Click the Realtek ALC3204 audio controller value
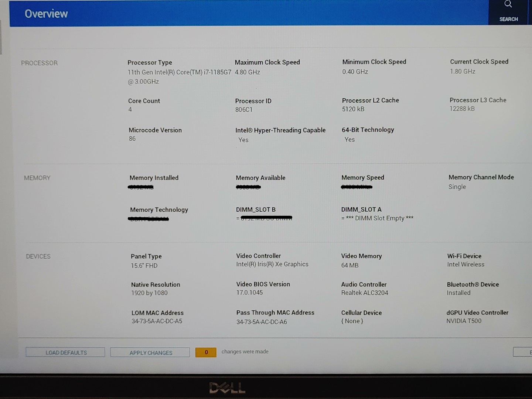The height and width of the screenshot is (399, 532). click(x=365, y=293)
